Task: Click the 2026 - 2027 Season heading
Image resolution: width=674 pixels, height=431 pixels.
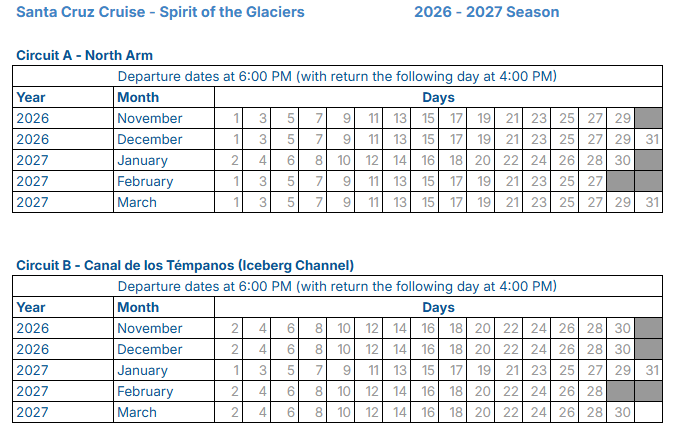Action: pyautogui.click(x=486, y=13)
